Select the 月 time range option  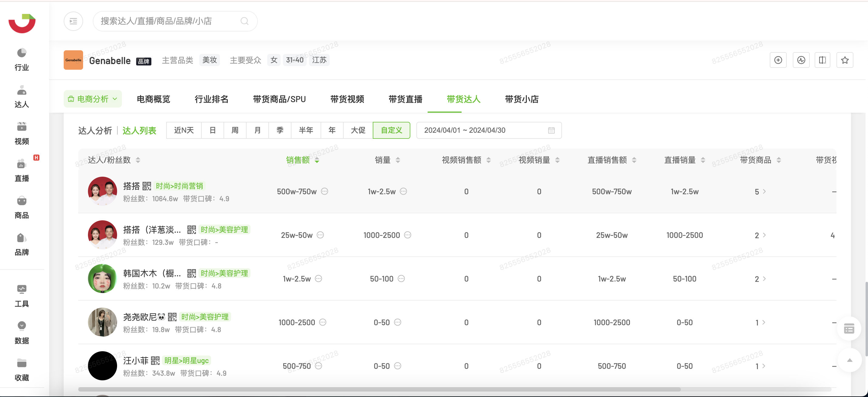click(x=257, y=130)
